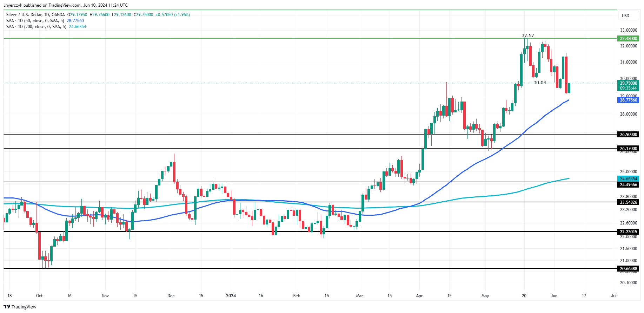
Task: Click the 30.04 price annotation
Action: (x=539, y=83)
